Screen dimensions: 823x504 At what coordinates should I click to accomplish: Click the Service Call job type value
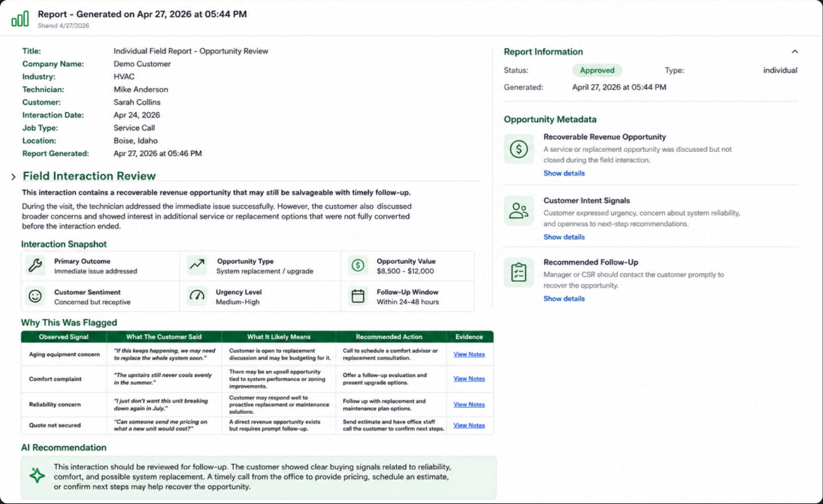point(134,128)
